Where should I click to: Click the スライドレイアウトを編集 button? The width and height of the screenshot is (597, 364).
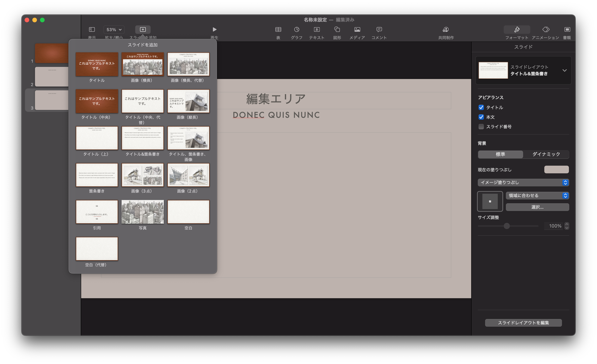[x=523, y=323]
